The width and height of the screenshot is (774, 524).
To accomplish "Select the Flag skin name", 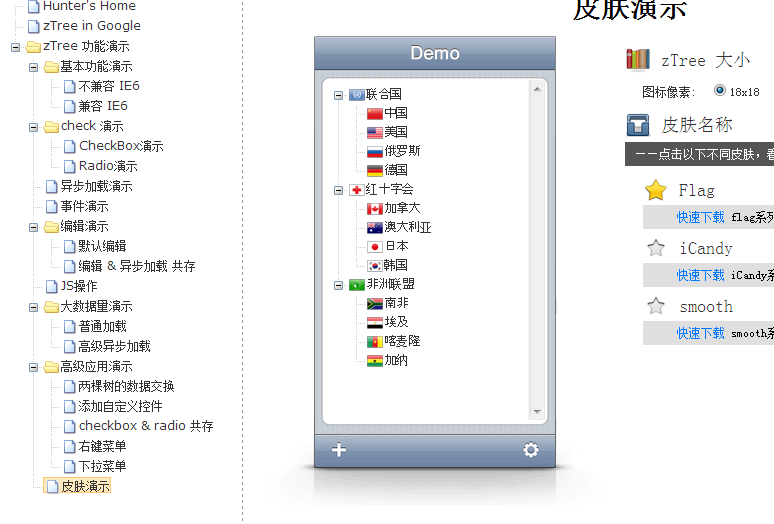I will coord(697,190).
